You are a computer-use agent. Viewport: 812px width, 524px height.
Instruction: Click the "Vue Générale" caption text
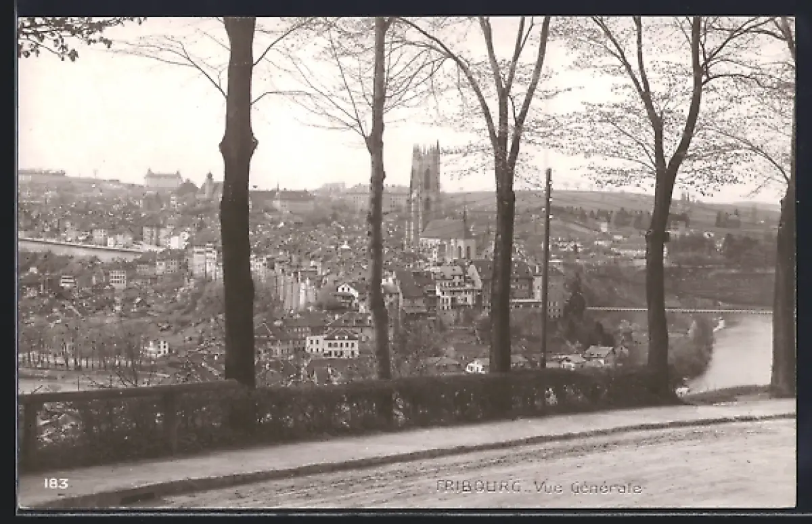coord(587,487)
